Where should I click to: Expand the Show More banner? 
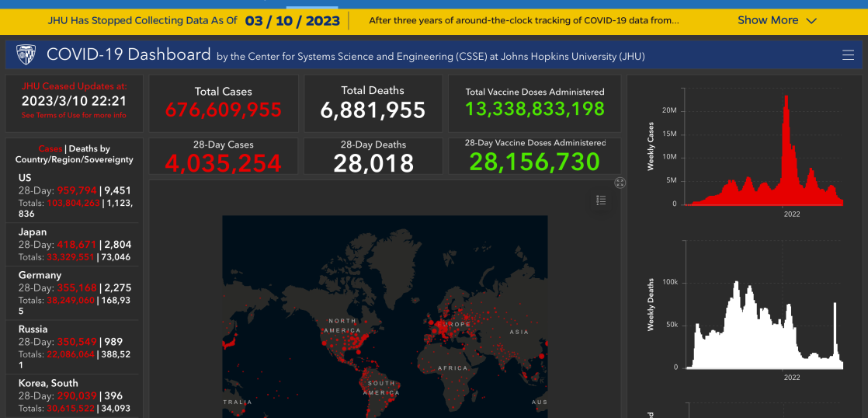[767, 20]
